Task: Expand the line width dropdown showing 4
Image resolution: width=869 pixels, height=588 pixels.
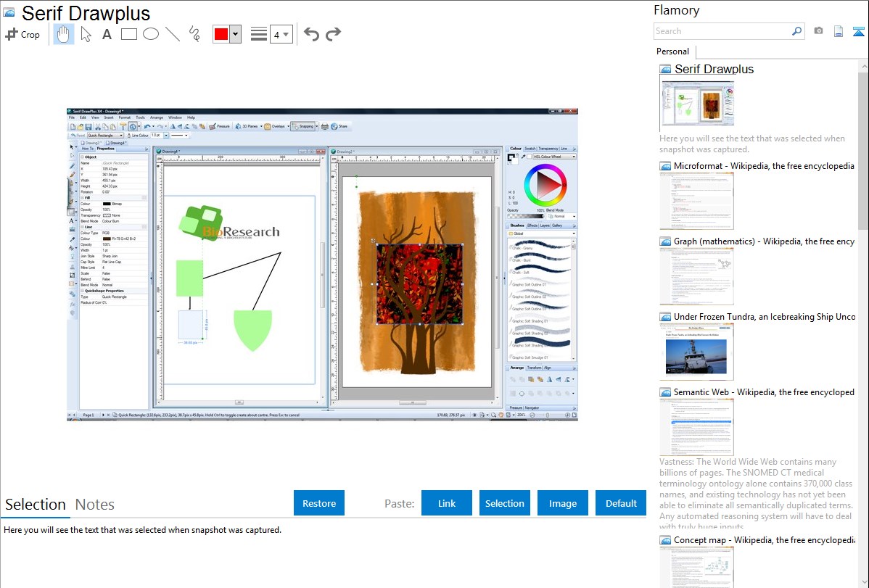Action: click(x=281, y=34)
